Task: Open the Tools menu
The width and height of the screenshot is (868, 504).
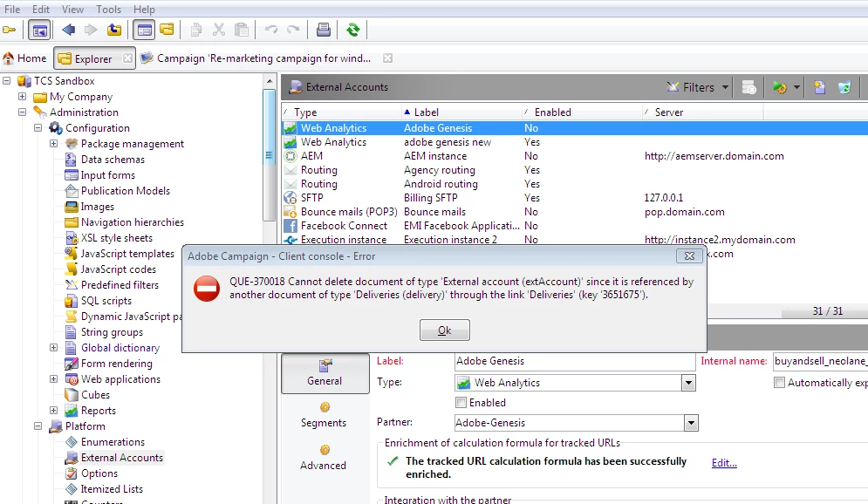Action: pos(108,10)
